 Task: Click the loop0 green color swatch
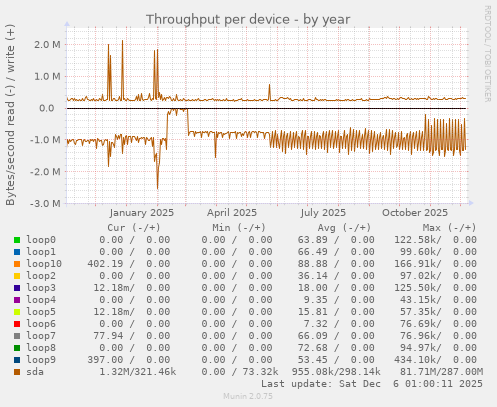[x=17, y=240]
